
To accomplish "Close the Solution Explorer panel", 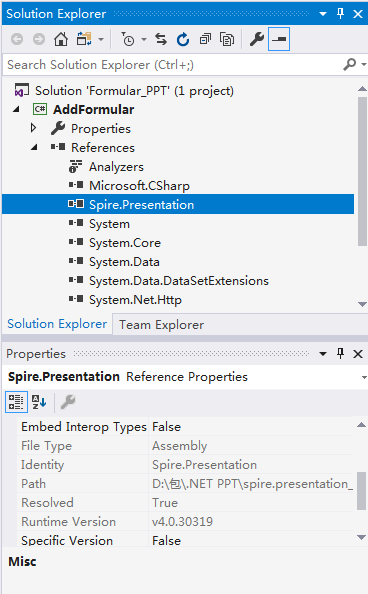I will [x=358, y=14].
